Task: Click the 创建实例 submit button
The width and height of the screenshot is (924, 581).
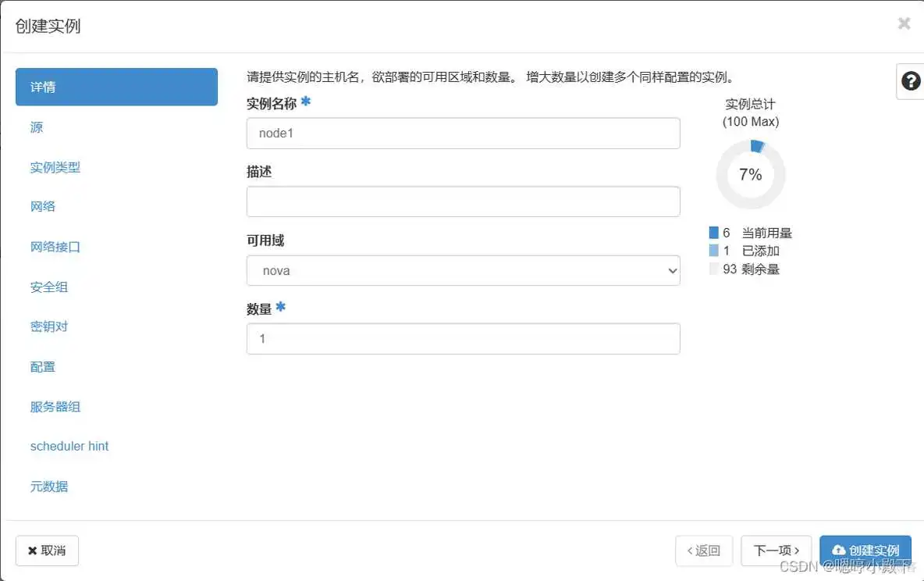Action: [865, 550]
